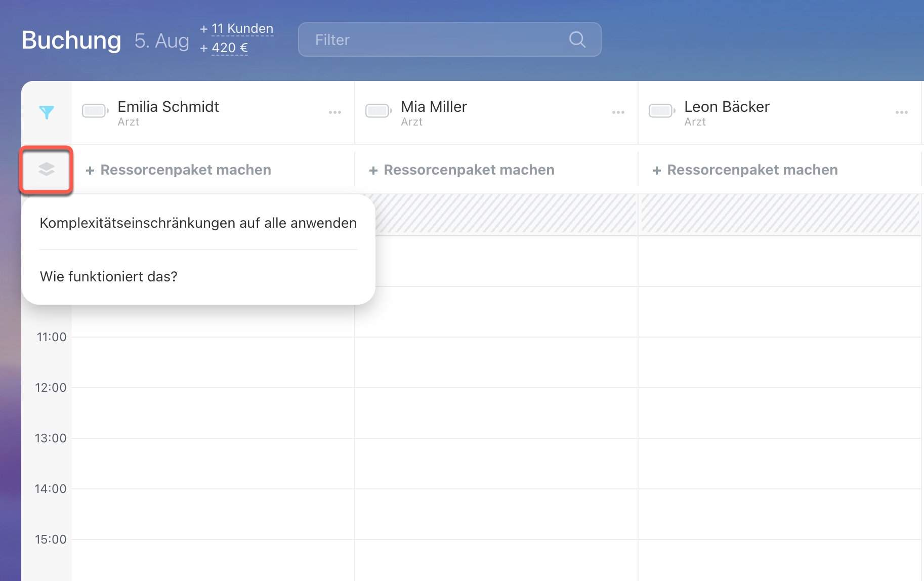Click the search magnifier icon
Image resolution: width=924 pixels, height=581 pixels.
pyautogui.click(x=577, y=39)
